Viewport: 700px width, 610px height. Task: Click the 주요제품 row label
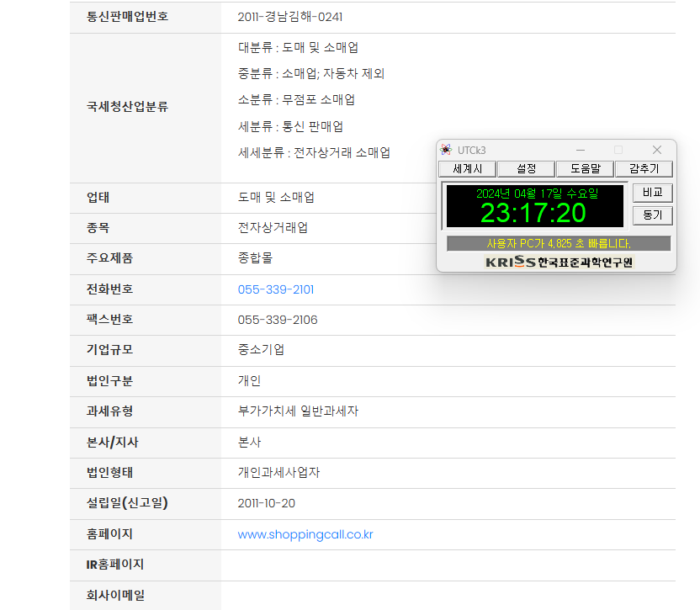(110, 258)
